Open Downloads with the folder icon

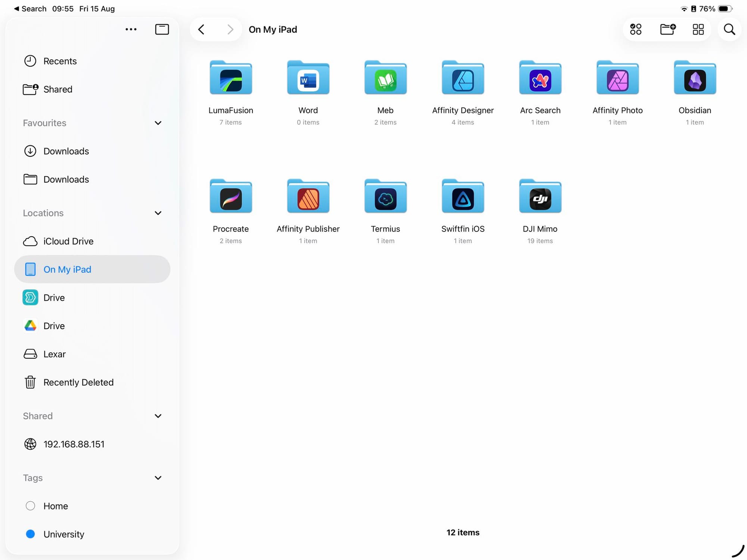(x=92, y=179)
